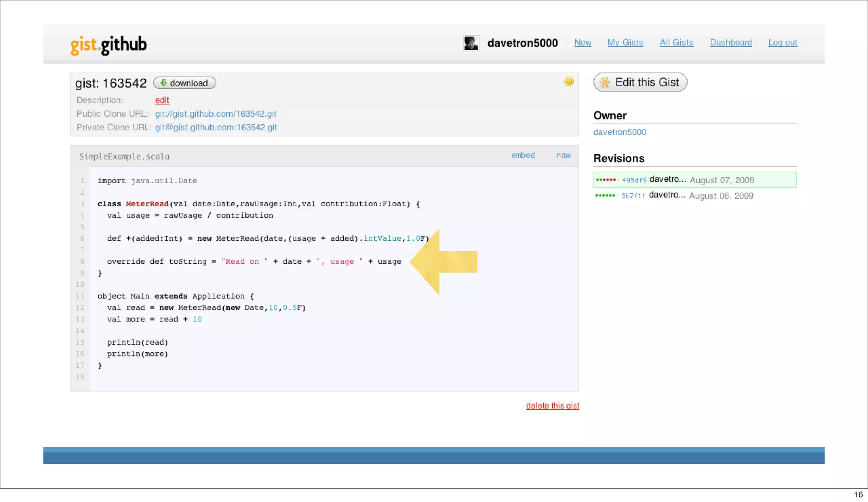This screenshot has width=868, height=502.
Task: Select revision date August 06, 2009
Action: point(721,196)
